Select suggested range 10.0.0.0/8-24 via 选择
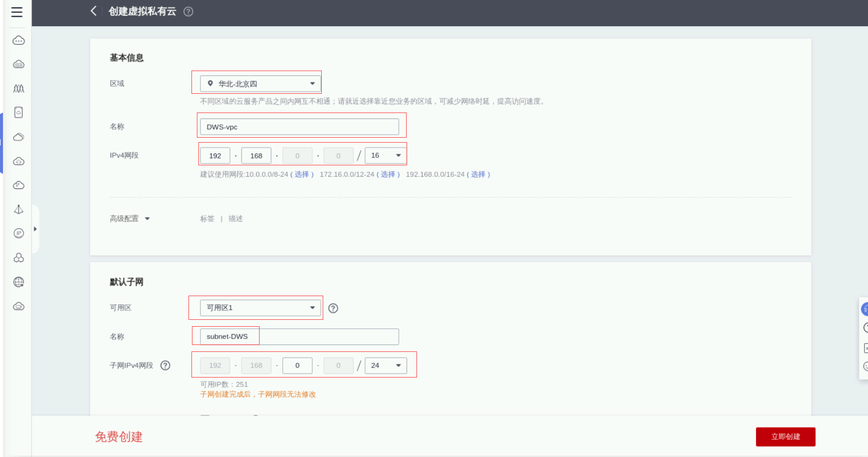Screen dimensions: 868x457 pyautogui.click(x=302, y=174)
